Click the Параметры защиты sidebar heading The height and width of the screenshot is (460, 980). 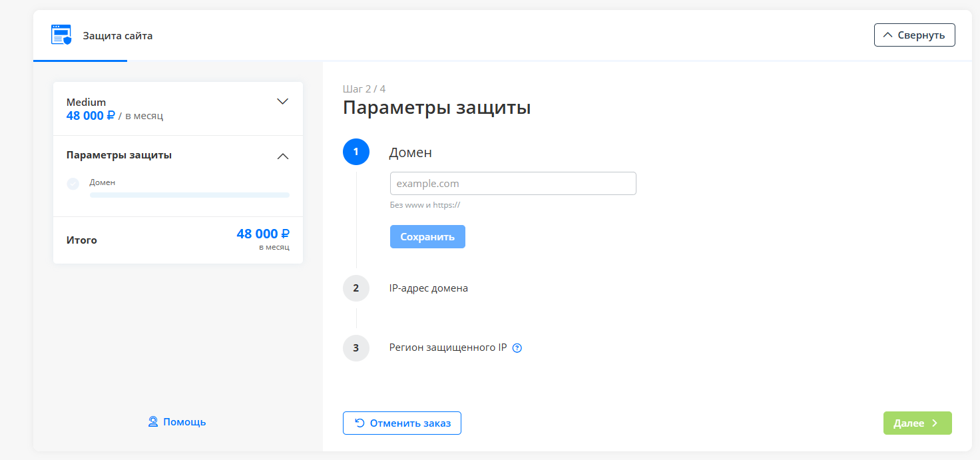coord(119,154)
